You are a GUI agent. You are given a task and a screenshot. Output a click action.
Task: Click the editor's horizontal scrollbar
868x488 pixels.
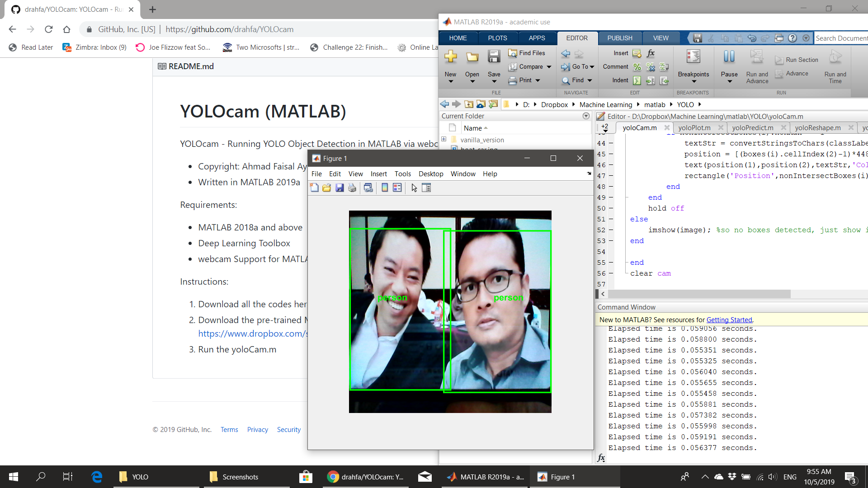698,294
